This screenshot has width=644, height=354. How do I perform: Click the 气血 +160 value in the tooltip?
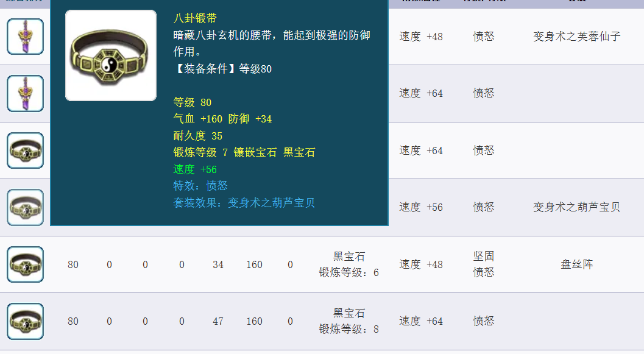pos(197,119)
